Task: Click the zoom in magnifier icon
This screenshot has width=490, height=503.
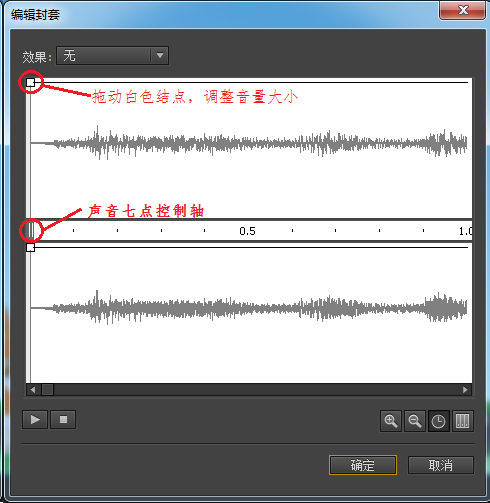Action: 391,421
